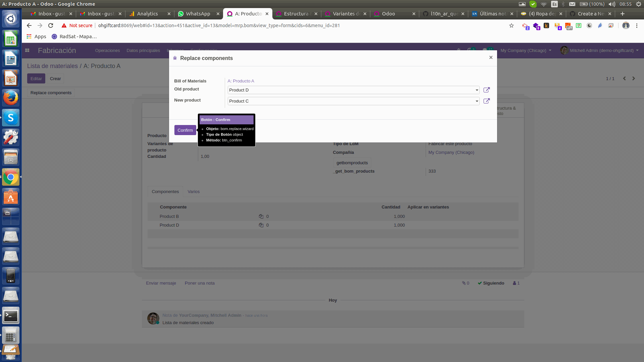Open the A: Producto A bill link
644x362 pixels.
pyautogui.click(x=241, y=81)
